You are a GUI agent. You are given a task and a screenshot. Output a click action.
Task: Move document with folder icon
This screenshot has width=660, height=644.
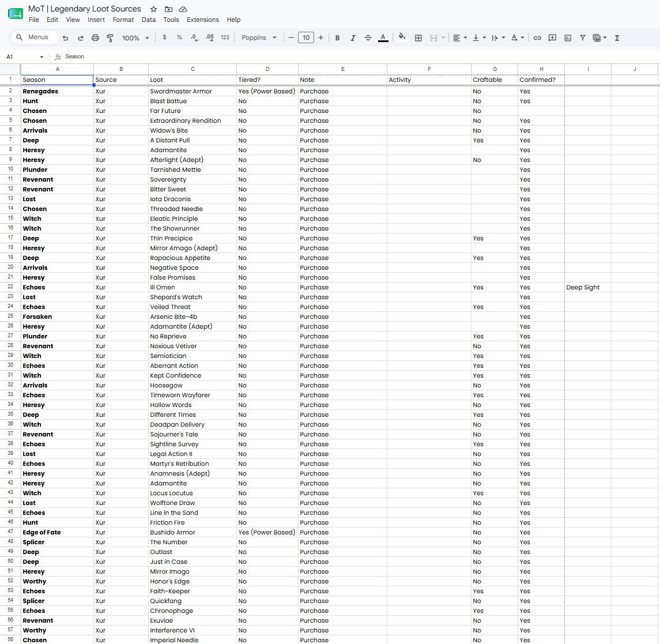tap(168, 9)
